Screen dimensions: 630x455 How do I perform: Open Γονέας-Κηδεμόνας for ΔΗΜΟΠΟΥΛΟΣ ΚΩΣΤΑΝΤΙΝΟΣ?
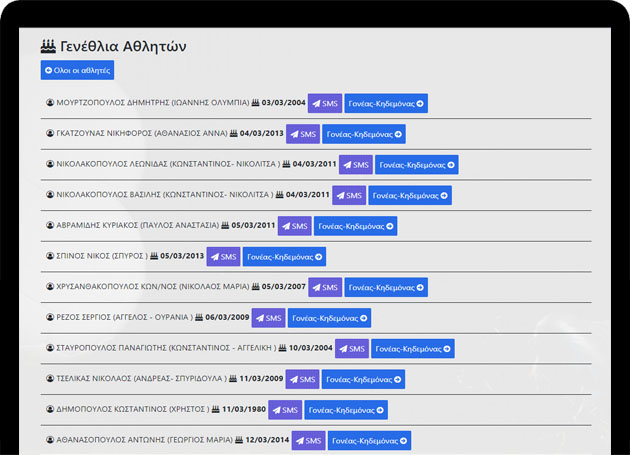[x=346, y=410]
